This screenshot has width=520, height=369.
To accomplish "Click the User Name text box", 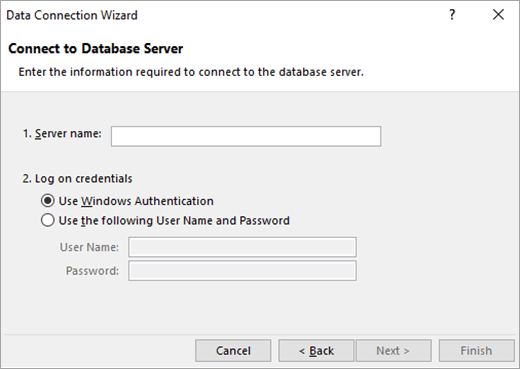I will (x=242, y=247).
